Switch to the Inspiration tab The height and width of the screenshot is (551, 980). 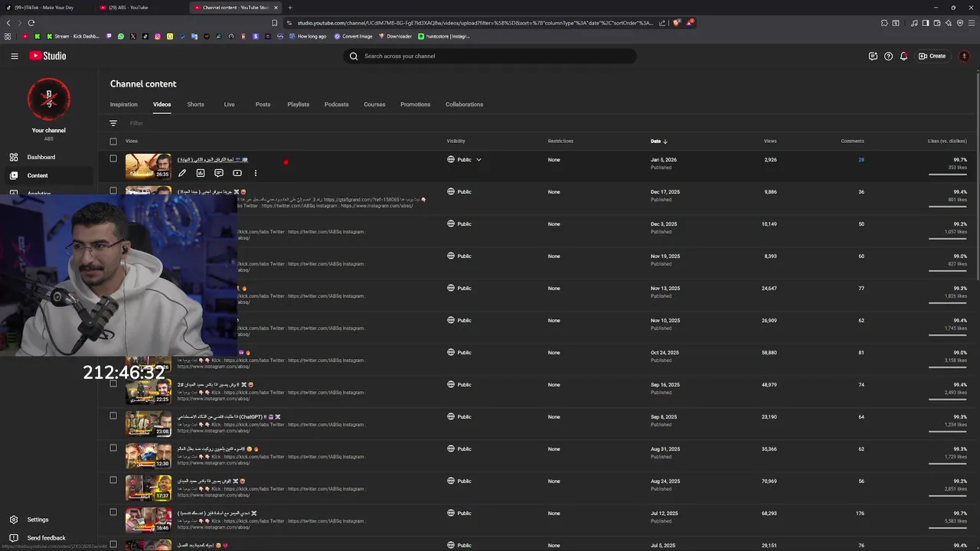[124, 104]
